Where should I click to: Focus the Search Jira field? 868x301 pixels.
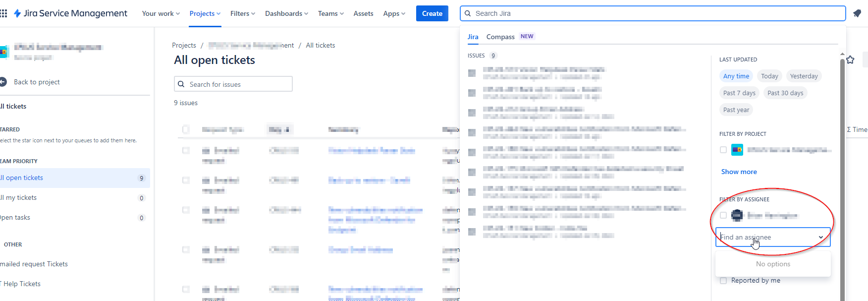pyautogui.click(x=652, y=13)
